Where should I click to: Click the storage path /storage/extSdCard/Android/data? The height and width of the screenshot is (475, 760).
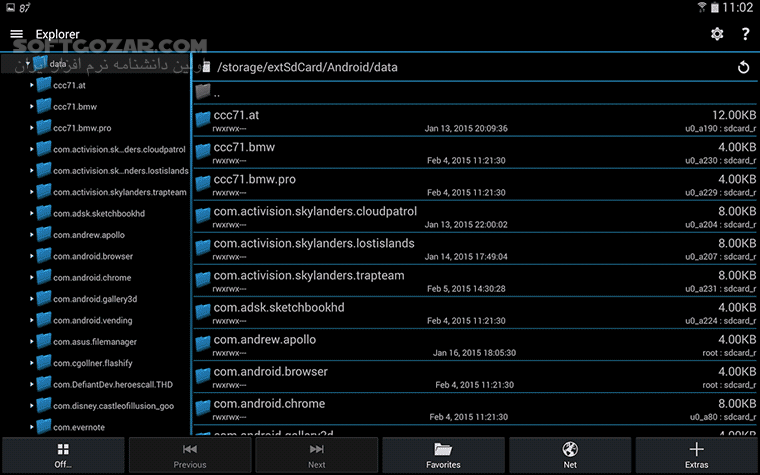tap(307, 67)
